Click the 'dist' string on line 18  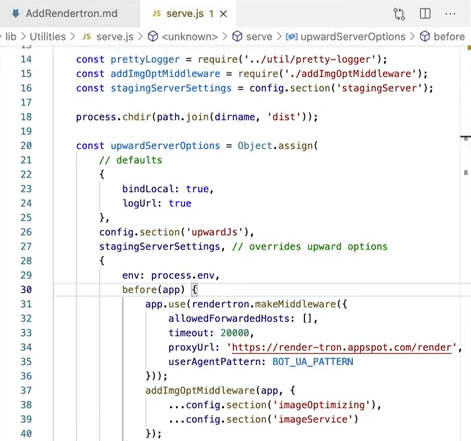[x=284, y=117]
